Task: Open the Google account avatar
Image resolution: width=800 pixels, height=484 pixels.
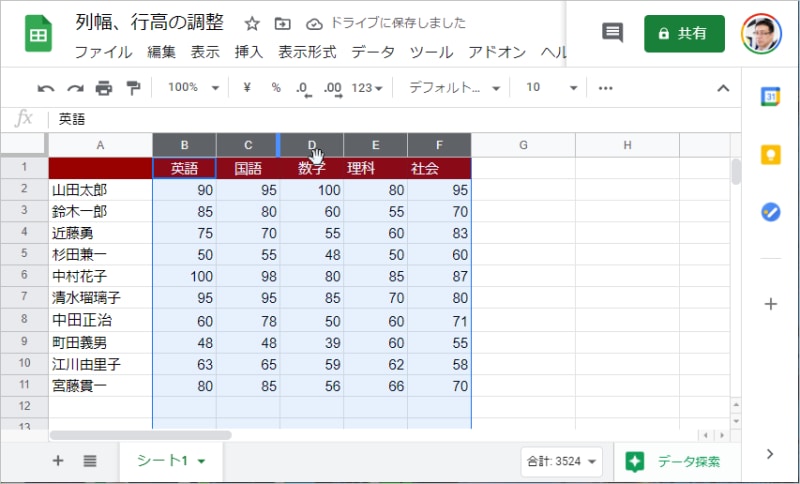Action: [x=761, y=34]
